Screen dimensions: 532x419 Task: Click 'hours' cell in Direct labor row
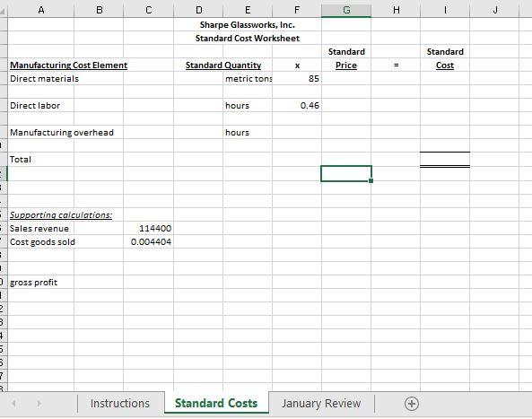point(248,106)
